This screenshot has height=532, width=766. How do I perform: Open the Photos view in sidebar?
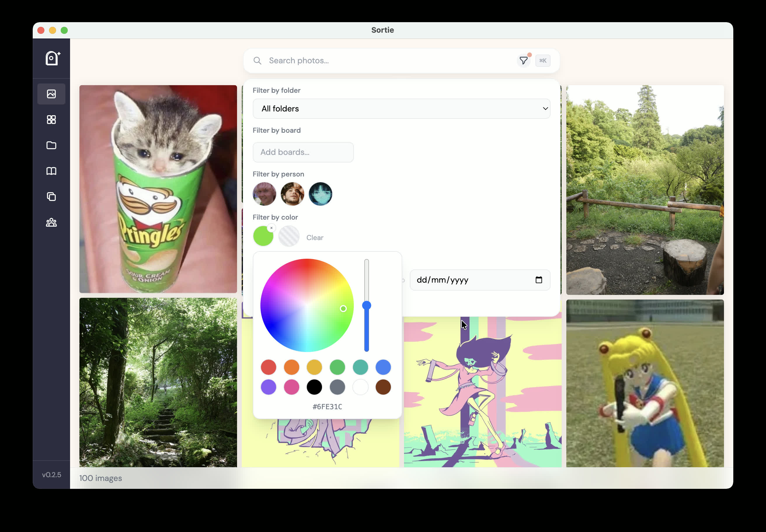point(51,94)
